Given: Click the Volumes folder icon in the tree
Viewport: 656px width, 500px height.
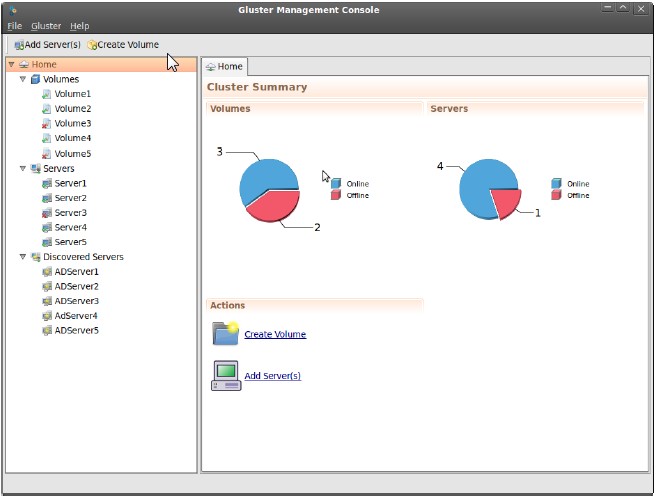Looking at the screenshot, I should [x=36, y=79].
